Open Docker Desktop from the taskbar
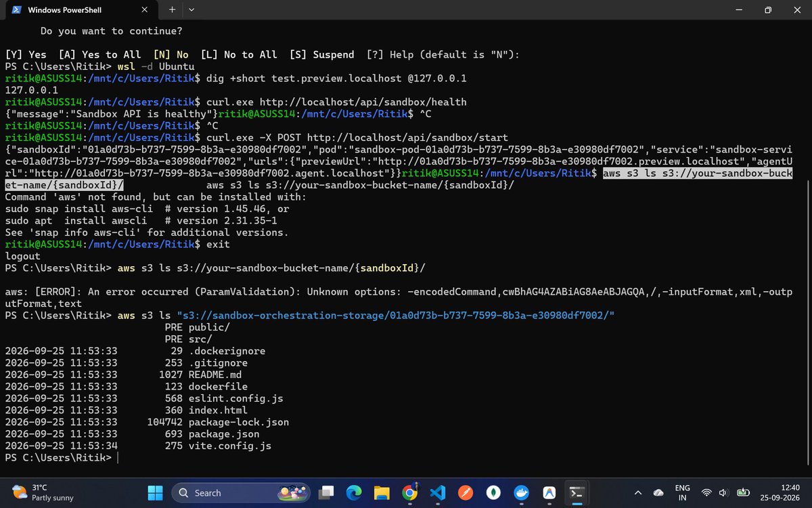 click(x=522, y=492)
